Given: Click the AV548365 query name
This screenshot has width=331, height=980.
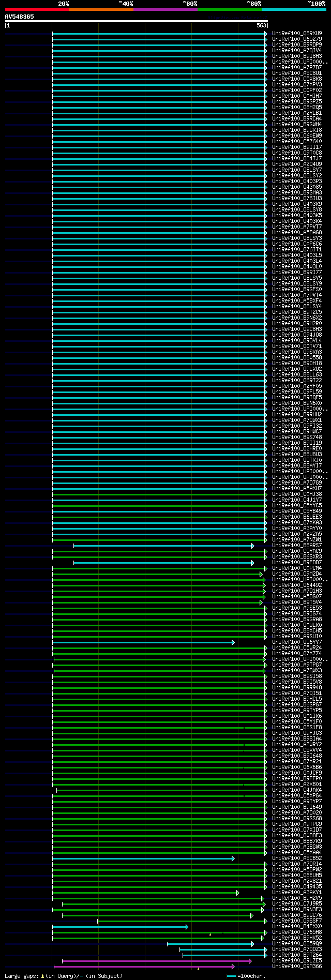Looking at the screenshot, I should pos(20,17).
